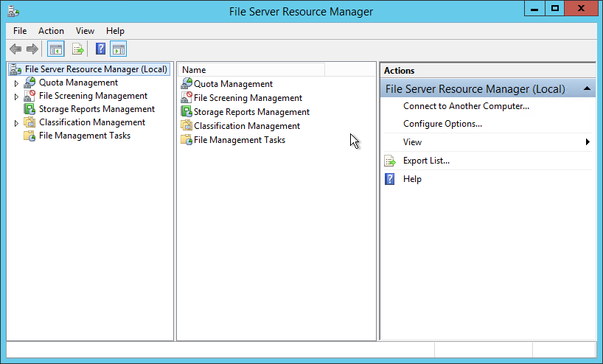Image resolution: width=603 pixels, height=364 pixels.
Task: Expand Quota Management tree node
Action: point(16,83)
